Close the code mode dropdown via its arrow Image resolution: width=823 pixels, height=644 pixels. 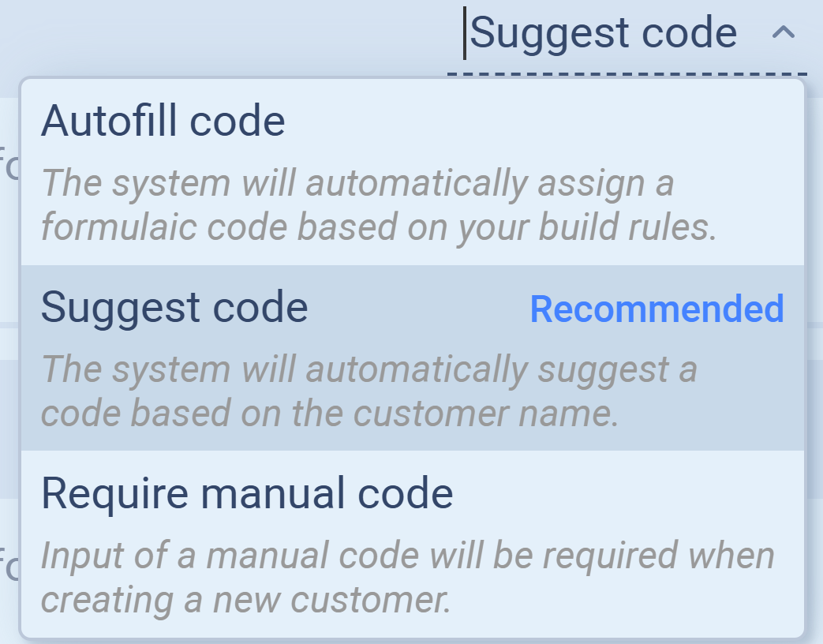(x=783, y=34)
